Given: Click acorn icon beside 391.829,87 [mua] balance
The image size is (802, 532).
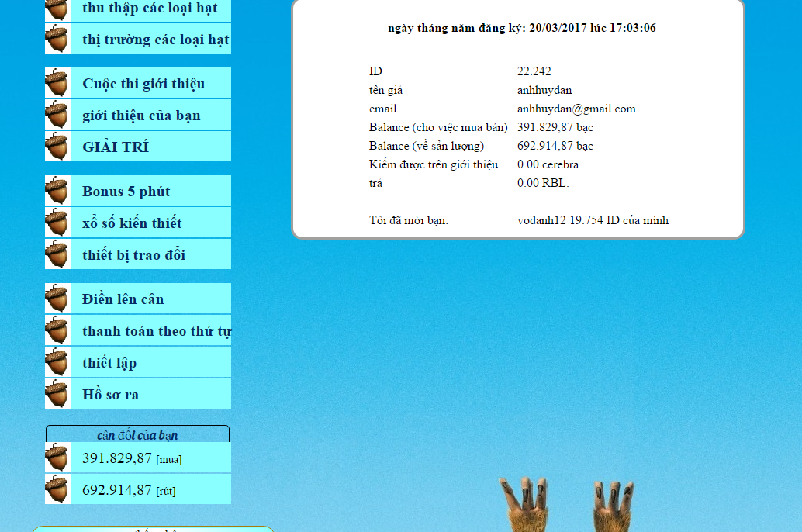Looking at the screenshot, I should [x=57, y=458].
